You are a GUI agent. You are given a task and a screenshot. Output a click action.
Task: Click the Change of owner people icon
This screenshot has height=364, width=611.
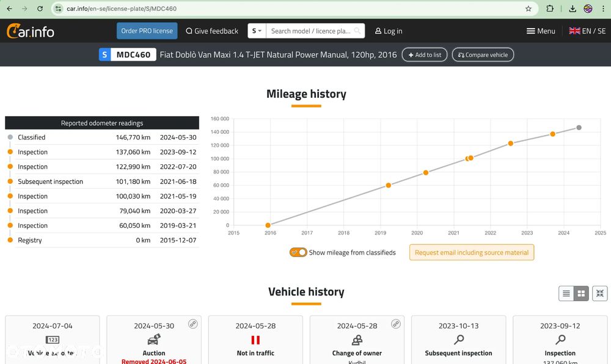coord(357,340)
